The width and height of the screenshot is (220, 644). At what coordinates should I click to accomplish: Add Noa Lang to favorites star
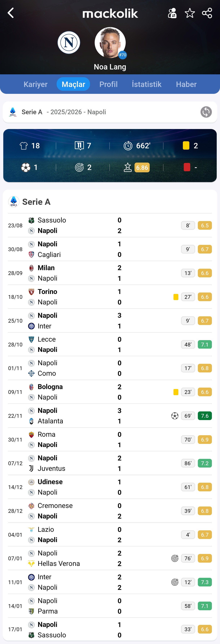pos(190,13)
